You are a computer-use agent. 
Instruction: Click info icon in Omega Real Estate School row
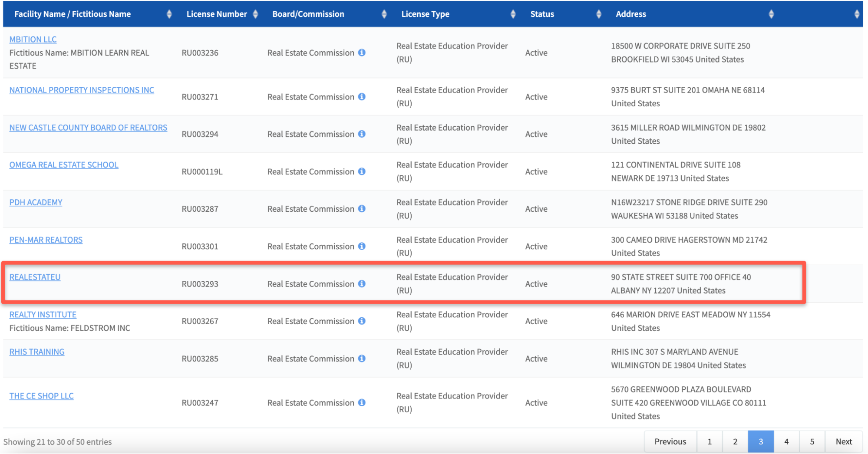point(362,171)
